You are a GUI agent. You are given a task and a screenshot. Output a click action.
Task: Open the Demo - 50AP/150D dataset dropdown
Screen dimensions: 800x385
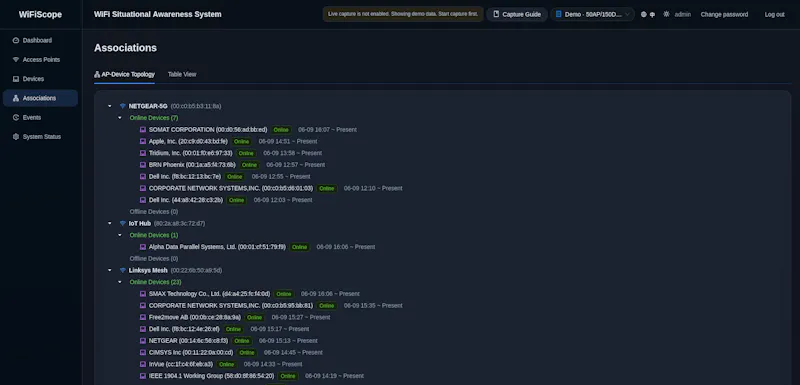pos(592,14)
